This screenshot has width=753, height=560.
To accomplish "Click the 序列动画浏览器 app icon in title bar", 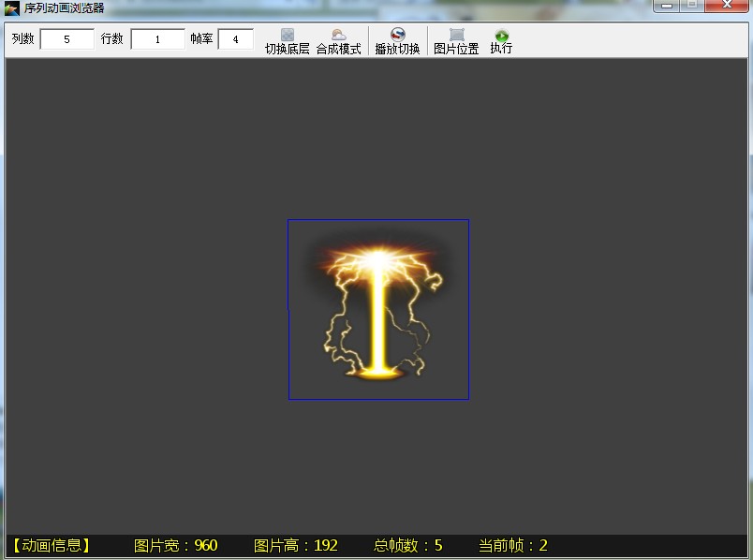I will [x=11, y=8].
